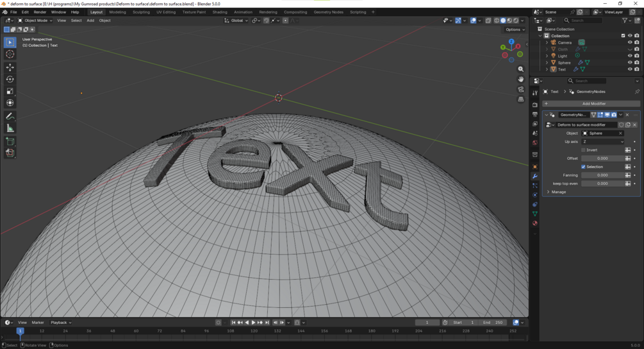Viewport: 644px width, 349px height.
Task: Open the Up axis Z dropdown
Action: tap(602, 142)
